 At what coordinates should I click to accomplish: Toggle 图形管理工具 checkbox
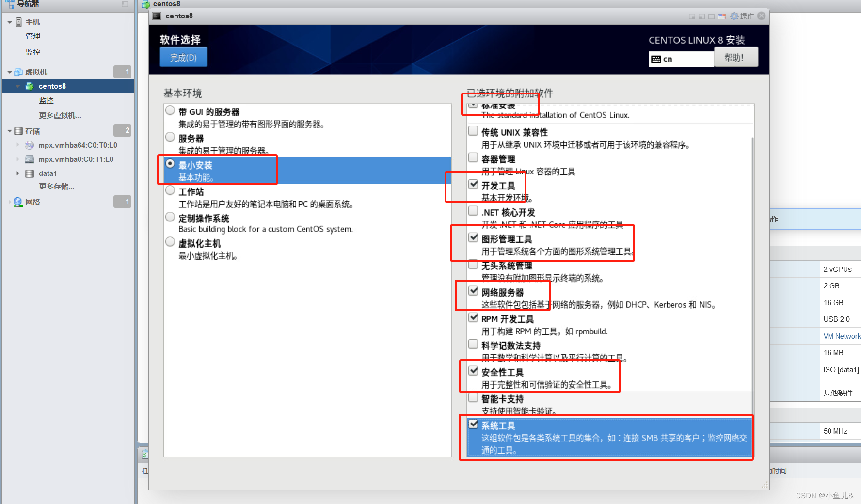click(x=473, y=237)
